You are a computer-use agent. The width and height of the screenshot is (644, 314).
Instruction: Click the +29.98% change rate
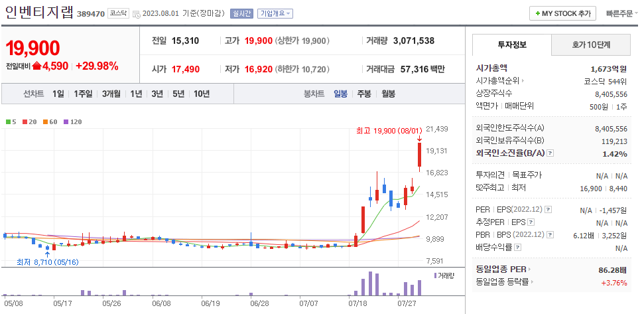(97, 66)
